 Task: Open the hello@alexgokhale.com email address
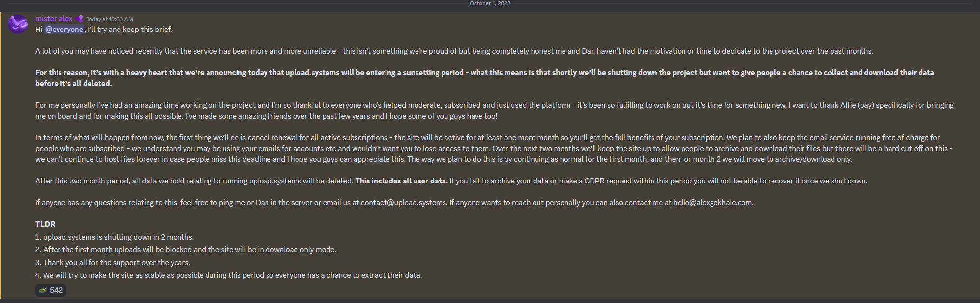pos(713,203)
